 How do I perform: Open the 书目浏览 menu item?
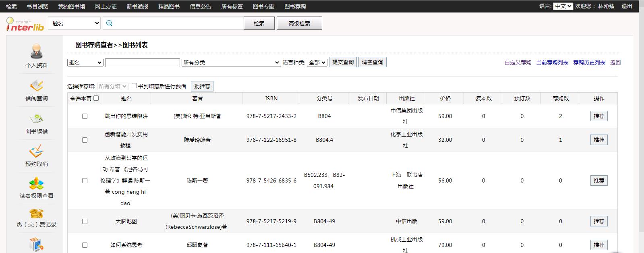coord(37,6)
